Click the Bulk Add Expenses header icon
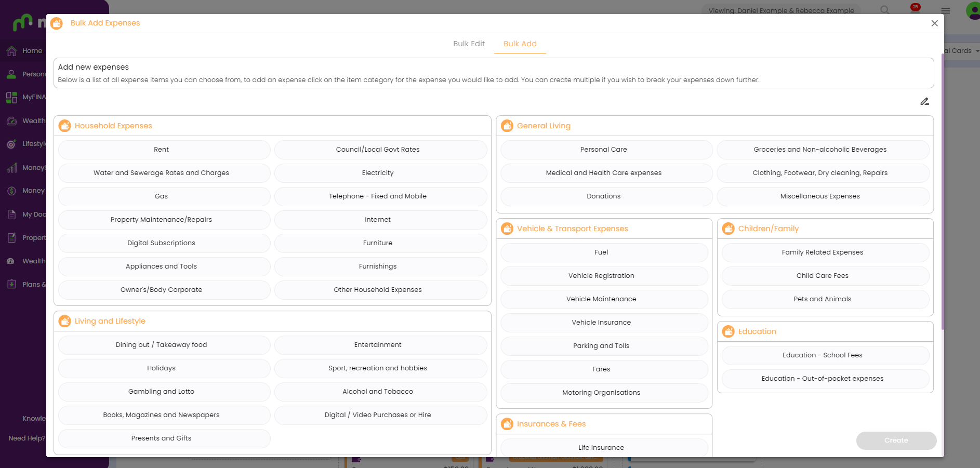This screenshot has width=980, height=468. tap(57, 23)
